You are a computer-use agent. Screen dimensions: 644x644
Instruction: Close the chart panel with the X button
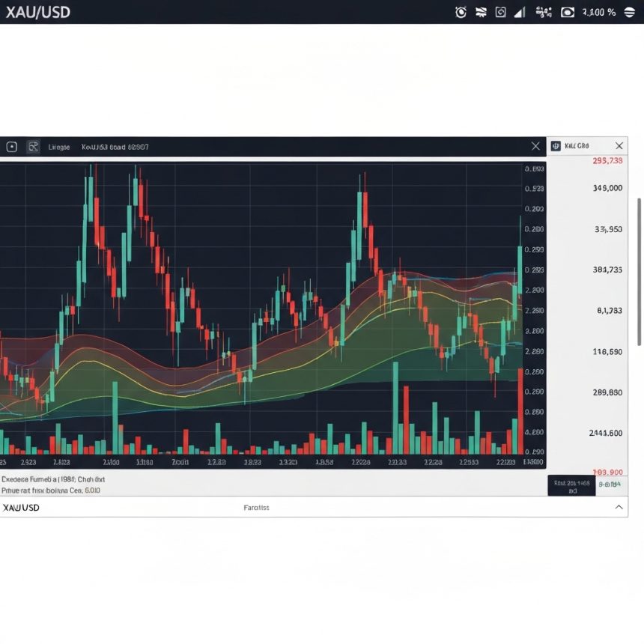coord(535,146)
